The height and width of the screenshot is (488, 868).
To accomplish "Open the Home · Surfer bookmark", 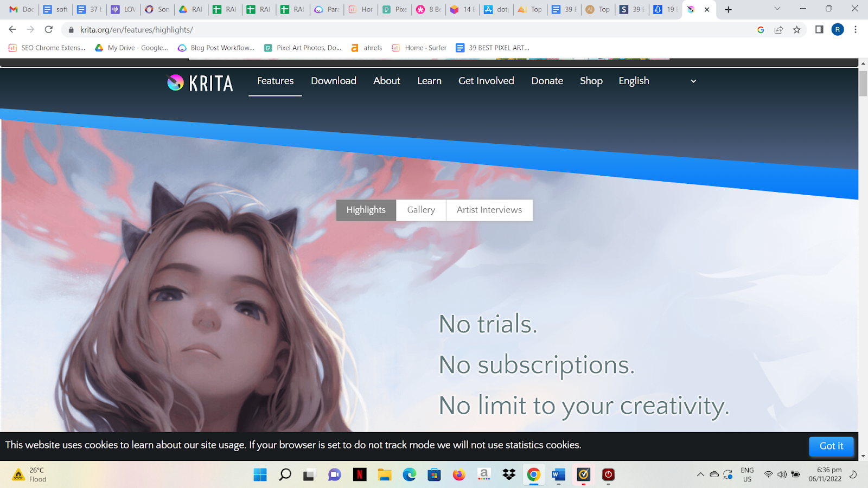I will [x=419, y=48].
